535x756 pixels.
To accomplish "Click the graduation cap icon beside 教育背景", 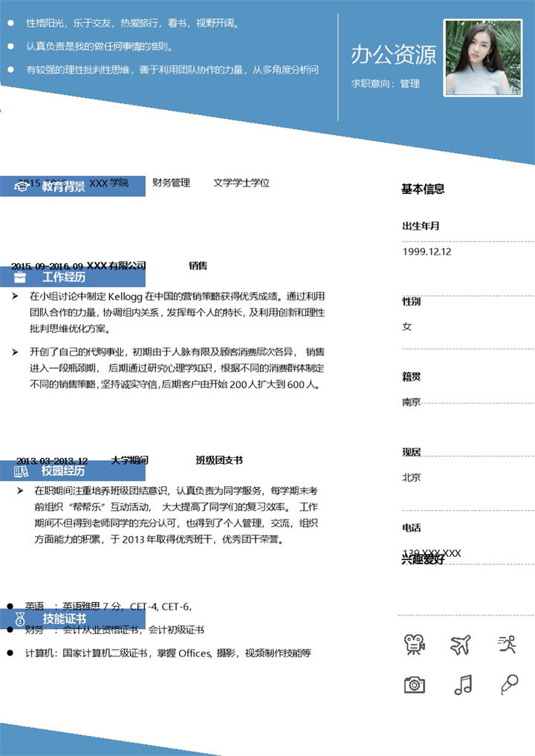I will tap(22, 186).
